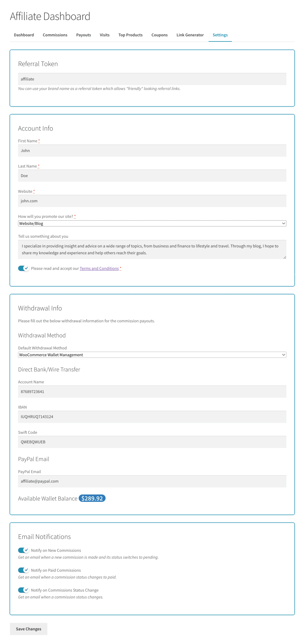Click the textarea resize handle corner
Screen dimensions: 304x644
(x=284, y=257)
